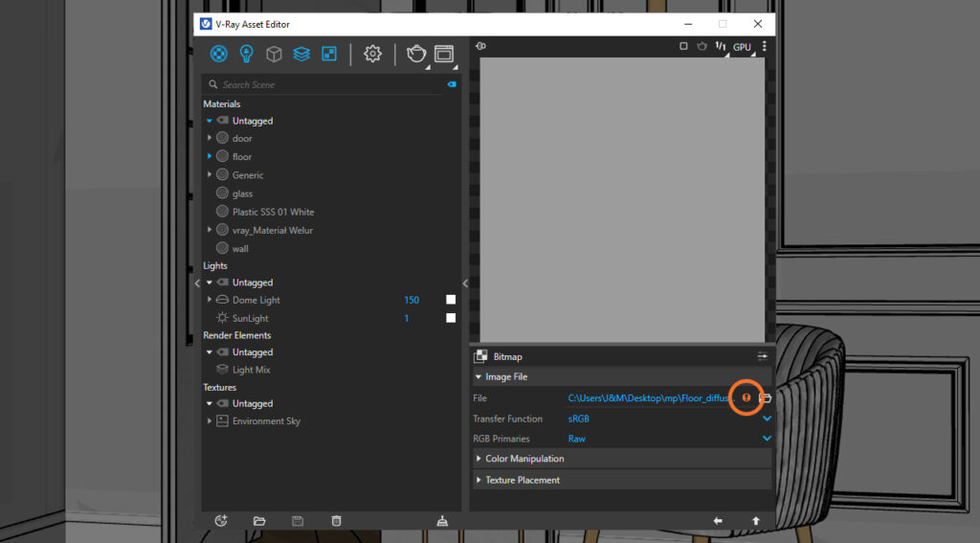Open the GPU render engine selector
The width and height of the screenshot is (980, 543).
(743, 47)
